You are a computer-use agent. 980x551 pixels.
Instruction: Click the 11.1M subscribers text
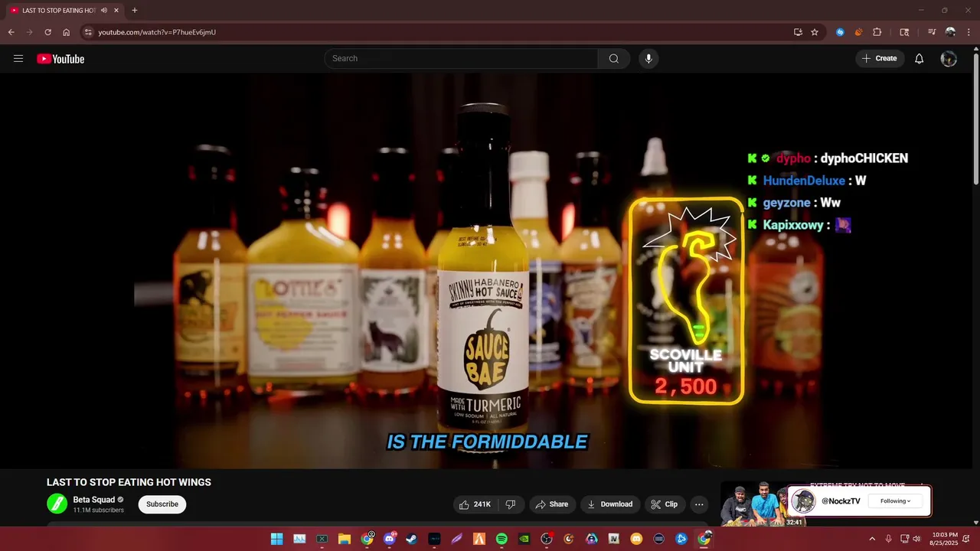coord(98,510)
